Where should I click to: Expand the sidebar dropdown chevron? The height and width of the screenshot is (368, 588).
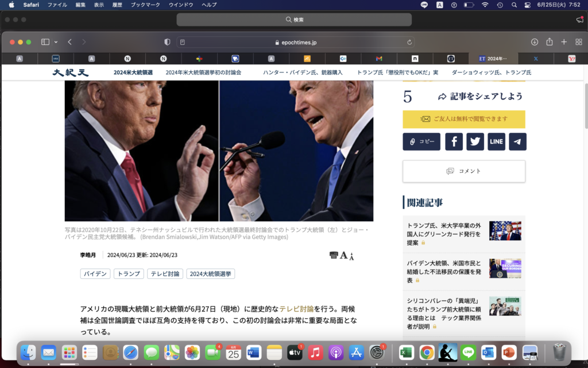point(56,42)
